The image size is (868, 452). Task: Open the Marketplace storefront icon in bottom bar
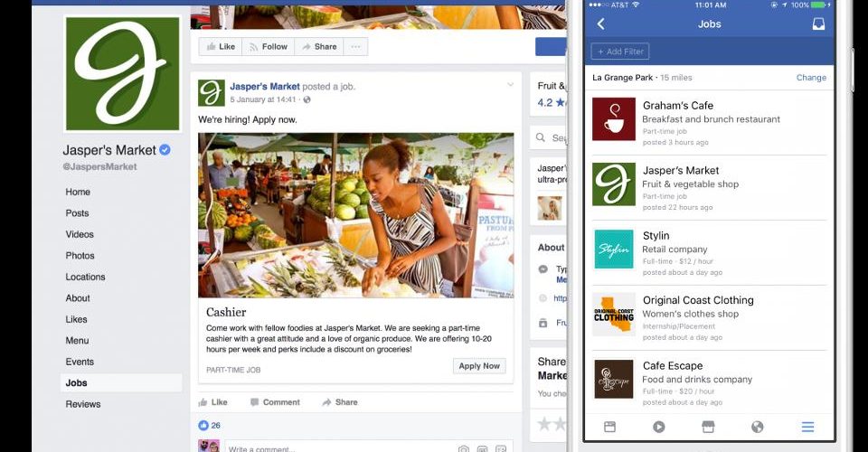click(x=708, y=427)
